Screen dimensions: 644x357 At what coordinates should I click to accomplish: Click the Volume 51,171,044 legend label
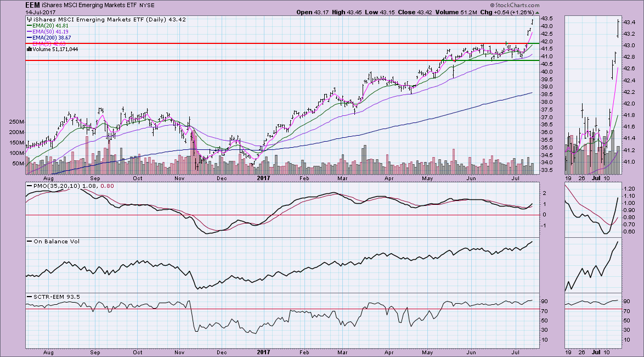coord(54,49)
